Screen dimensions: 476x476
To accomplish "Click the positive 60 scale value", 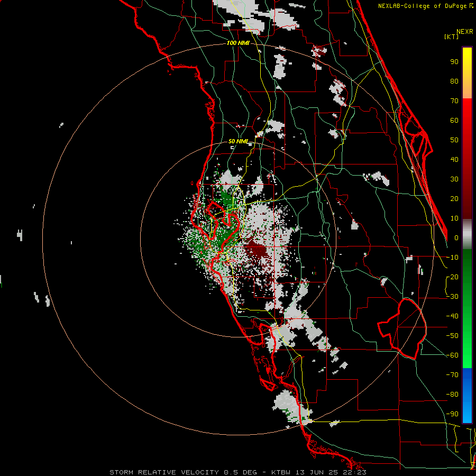I will coord(454,121).
